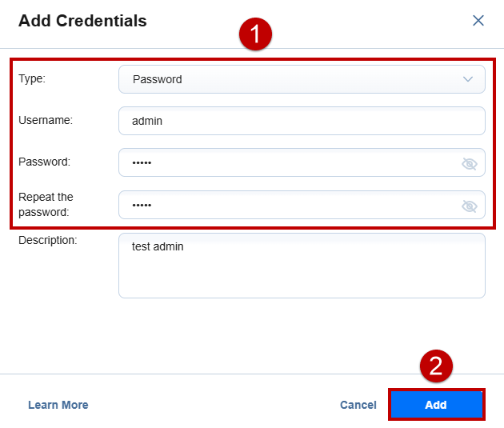Image resolution: width=504 pixels, height=428 pixels.
Task: Click the Add Credentials dialog title
Action: click(82, 21)
